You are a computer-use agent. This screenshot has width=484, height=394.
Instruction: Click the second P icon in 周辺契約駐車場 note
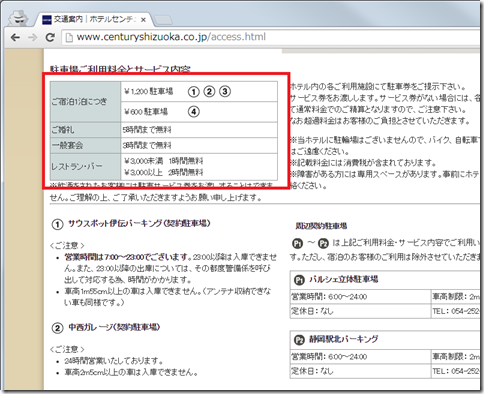[x=323, y=244]
